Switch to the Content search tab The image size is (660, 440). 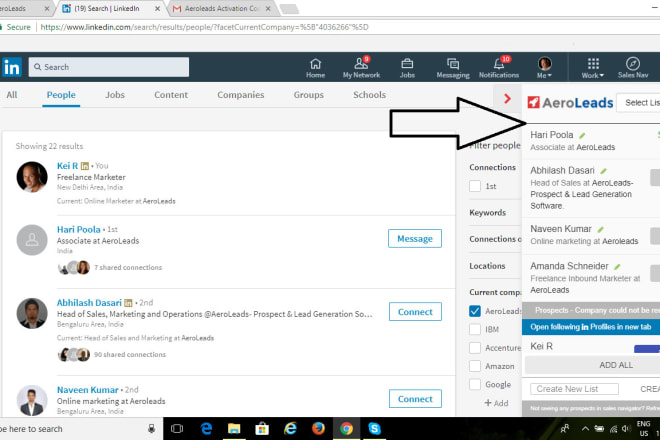[x=171, y=95]
